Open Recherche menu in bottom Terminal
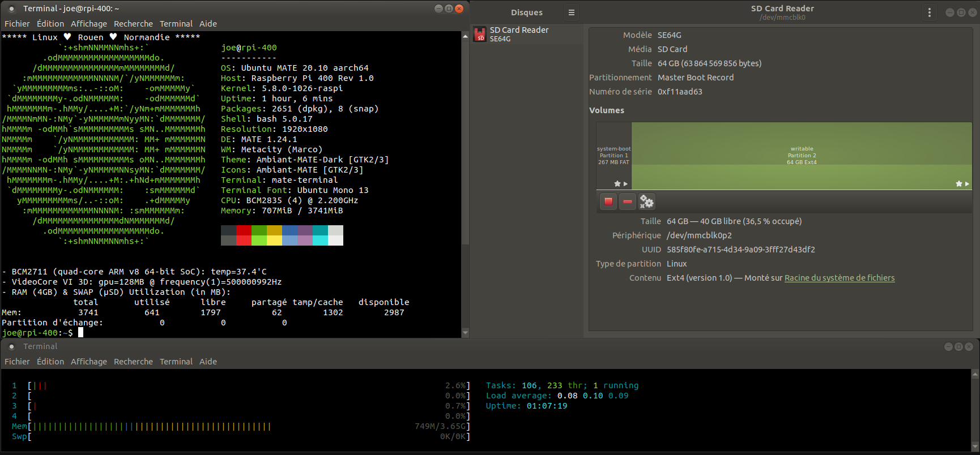This screenshot has width=980, height=455. click(x=133, y=362)
